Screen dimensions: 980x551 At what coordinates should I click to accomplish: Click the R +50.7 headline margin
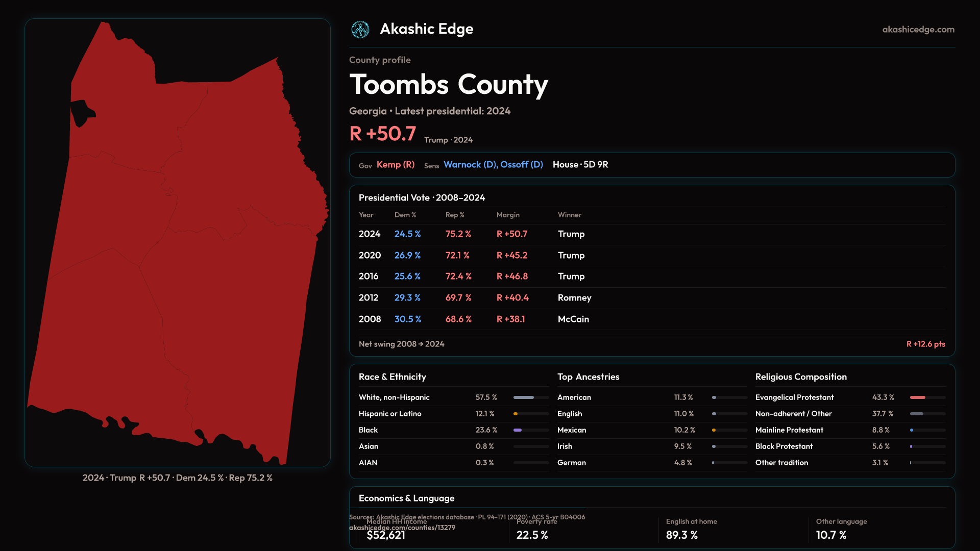382,134
